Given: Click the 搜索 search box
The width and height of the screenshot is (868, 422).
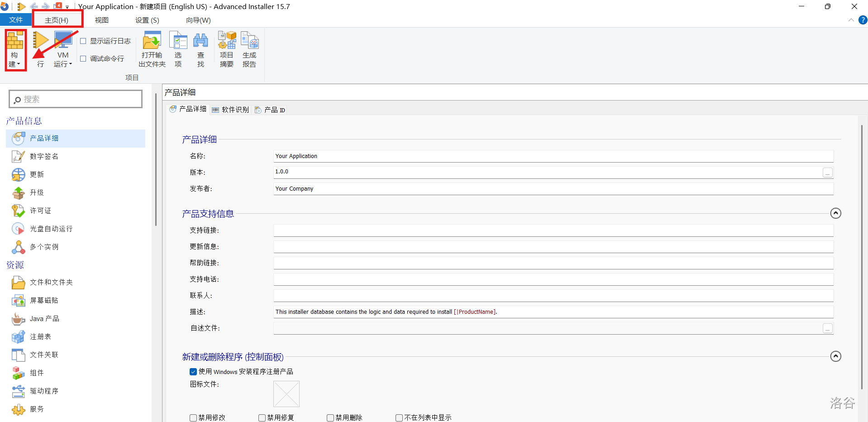Looking at the screenshot, I should coord(76,99).
